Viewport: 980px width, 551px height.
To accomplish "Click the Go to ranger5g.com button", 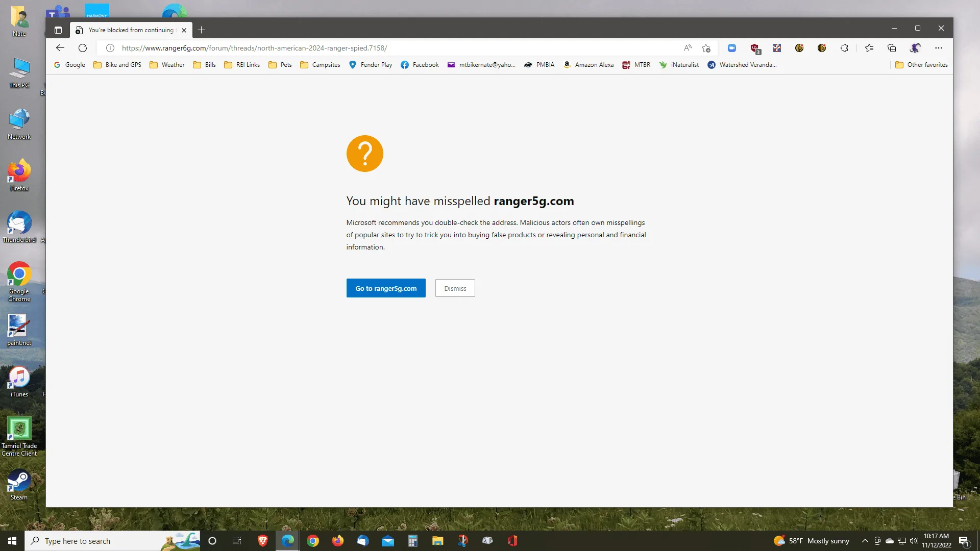I will pos(386,288).
